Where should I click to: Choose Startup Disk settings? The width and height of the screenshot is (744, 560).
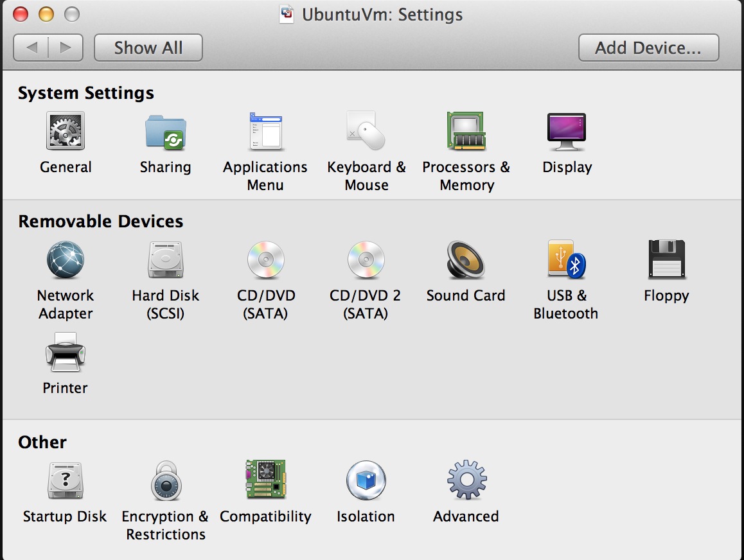(66, 481)
